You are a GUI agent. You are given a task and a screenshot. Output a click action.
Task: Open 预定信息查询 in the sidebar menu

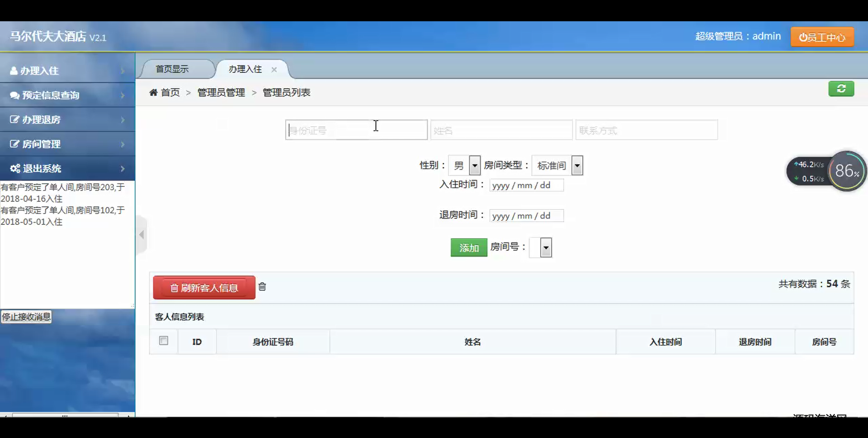pyautogui.click(x=67, y=95)
